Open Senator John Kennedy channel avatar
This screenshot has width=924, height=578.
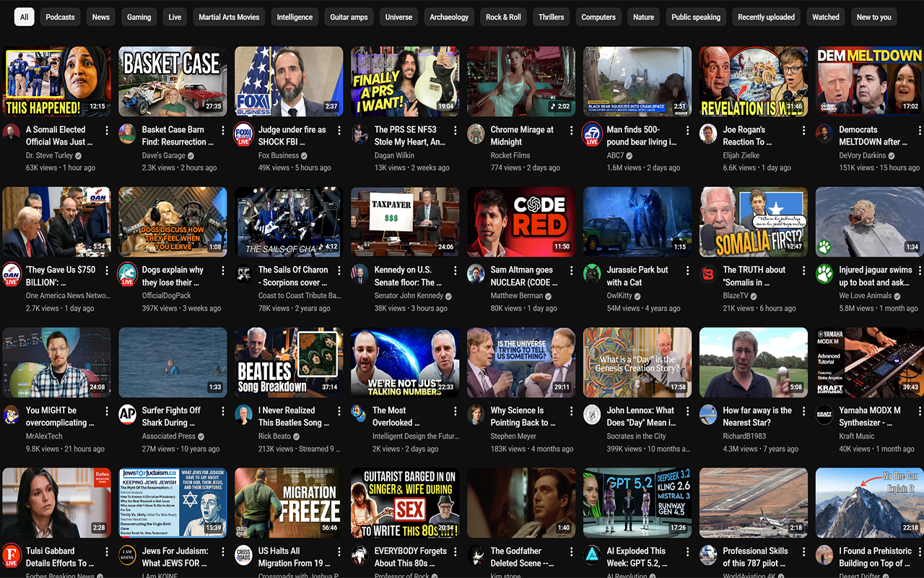click(x=360, y=274)
